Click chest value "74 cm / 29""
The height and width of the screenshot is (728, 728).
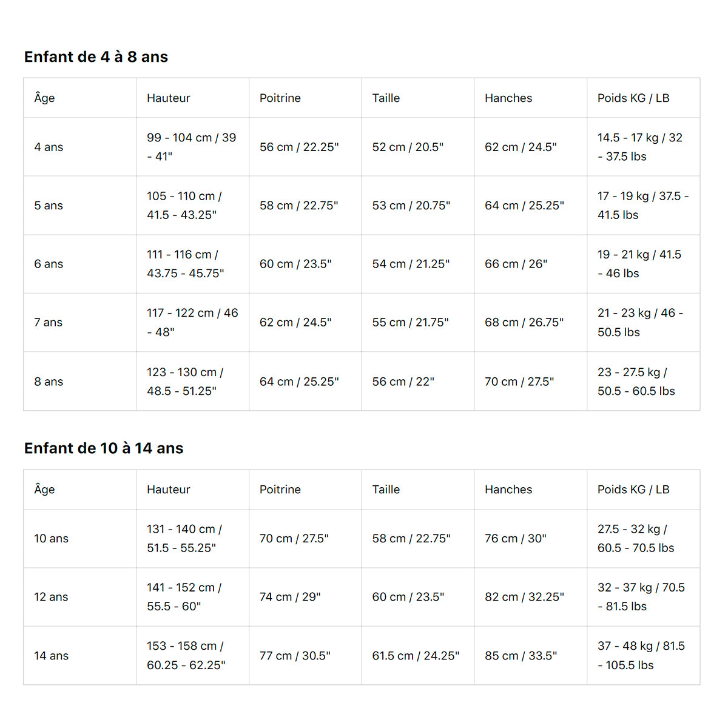tap(290, 597)
